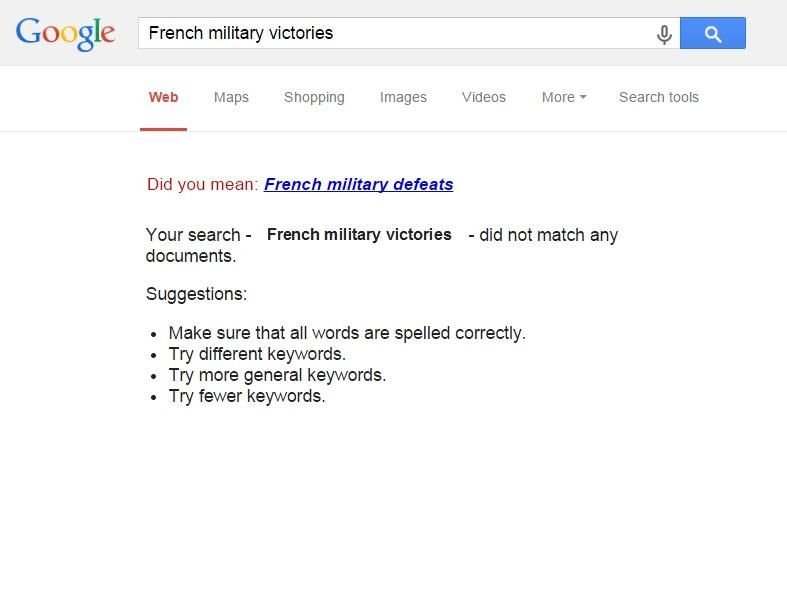Click the 'Try fewer keywords' bullet

point(247,396)
